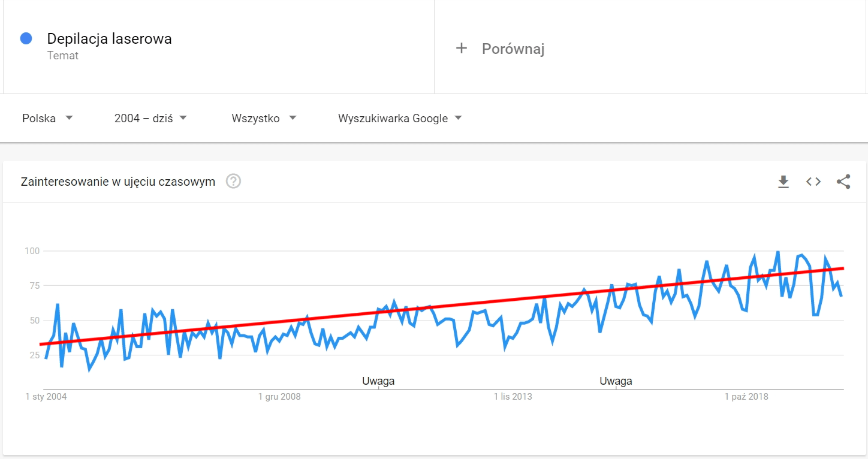Screen dimensions: 868x459
Task: Click the second Uwaga note marker
Action: (616, 381)
